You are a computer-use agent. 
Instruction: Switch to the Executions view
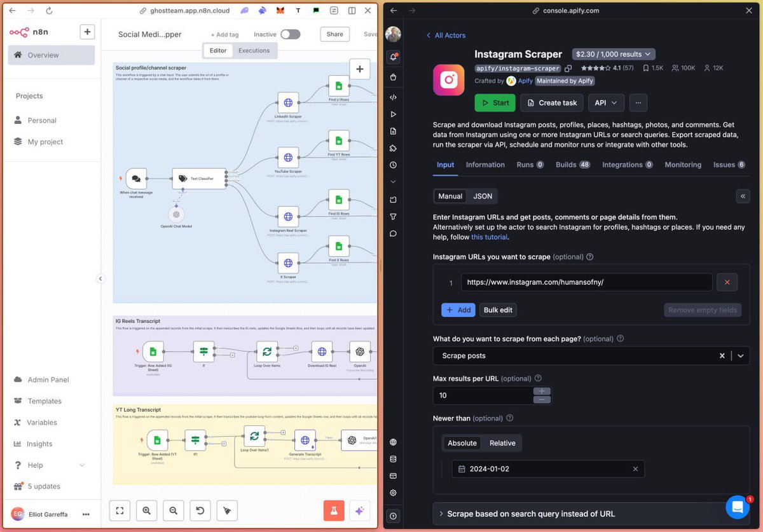(x=254, y=51)
